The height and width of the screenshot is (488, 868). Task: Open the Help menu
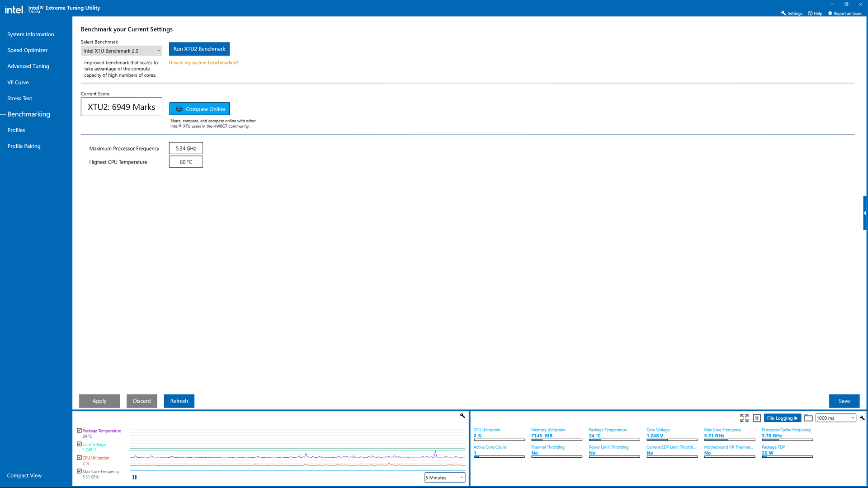[x=815, y=13]
